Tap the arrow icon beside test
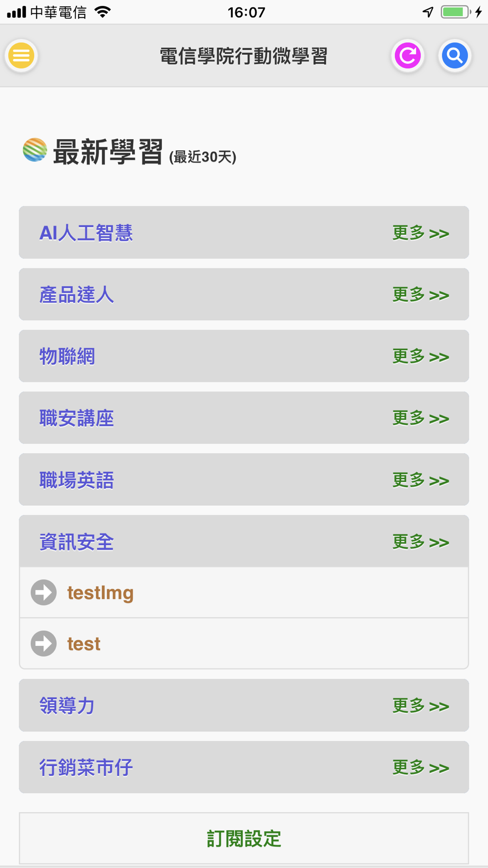Screen dimensions: 488x868 44,643
